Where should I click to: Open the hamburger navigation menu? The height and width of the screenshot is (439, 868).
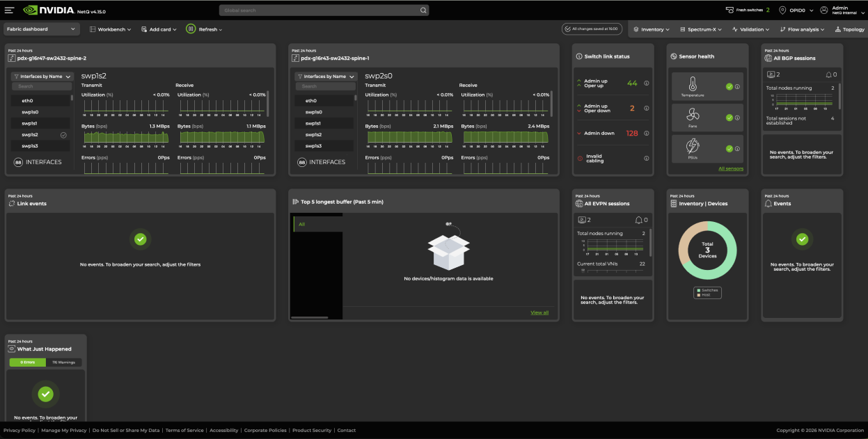pos(9,10)
